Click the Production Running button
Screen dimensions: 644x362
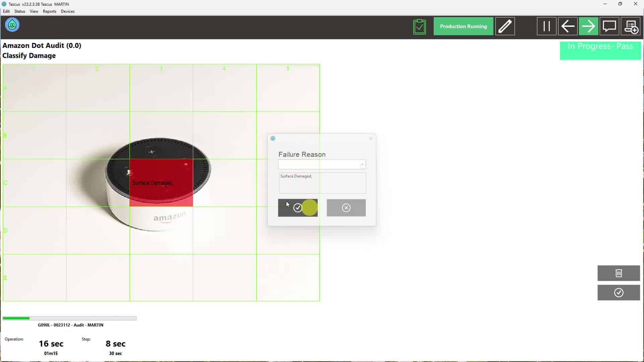click(x=463, y=26)
